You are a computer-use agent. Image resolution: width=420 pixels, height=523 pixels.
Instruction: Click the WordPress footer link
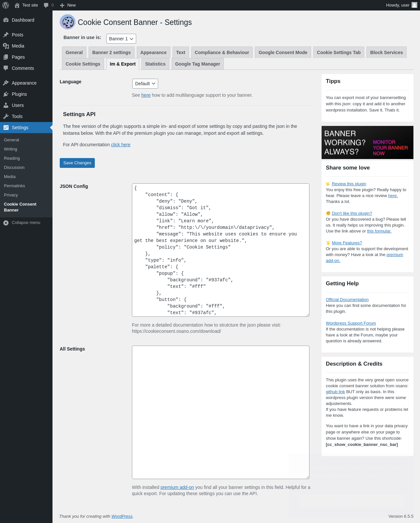[x=122, y=516]
